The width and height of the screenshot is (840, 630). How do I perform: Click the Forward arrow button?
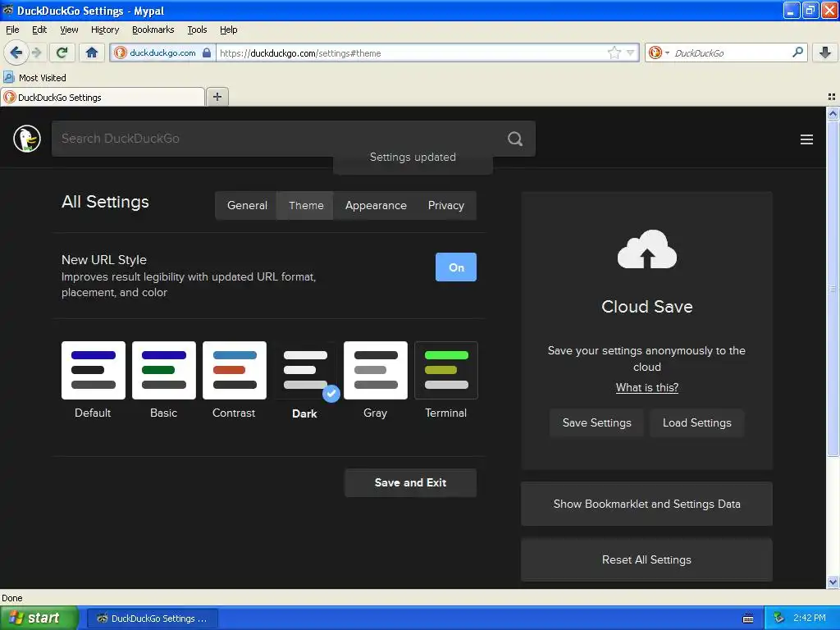click(36, 52)
